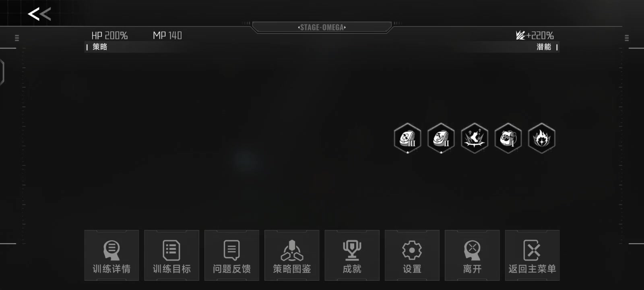Open 训练目标 training goals
Viewport: 644px width, 290px height.
[x=171, y=255]
